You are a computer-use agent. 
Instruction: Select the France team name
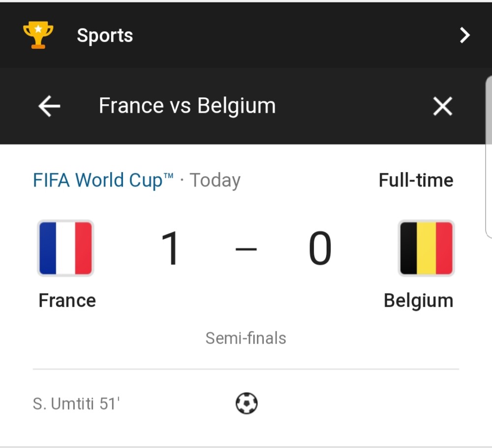(67, 300)
